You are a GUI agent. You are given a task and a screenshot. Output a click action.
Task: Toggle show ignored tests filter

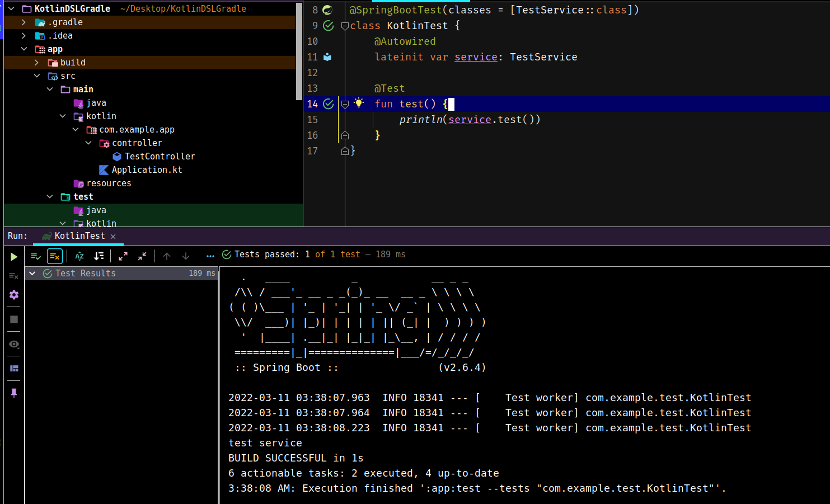55,256
